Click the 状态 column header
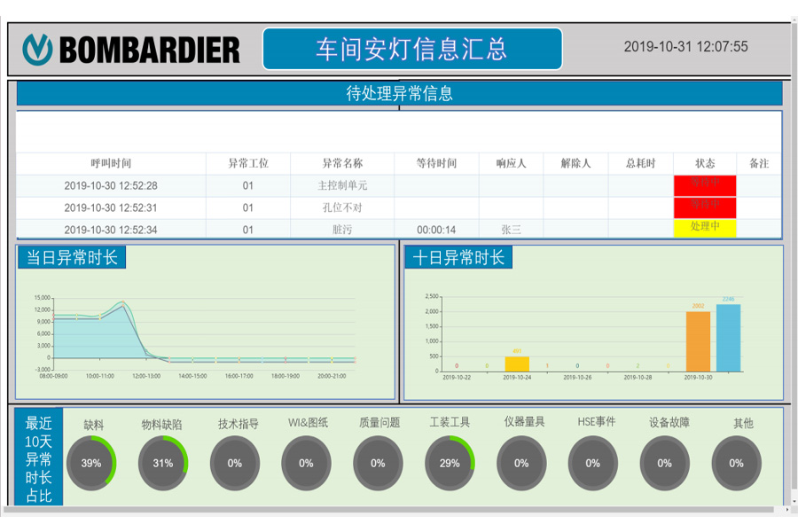The height and width of the screenshot is (532, 798). (x=705, y=163)
